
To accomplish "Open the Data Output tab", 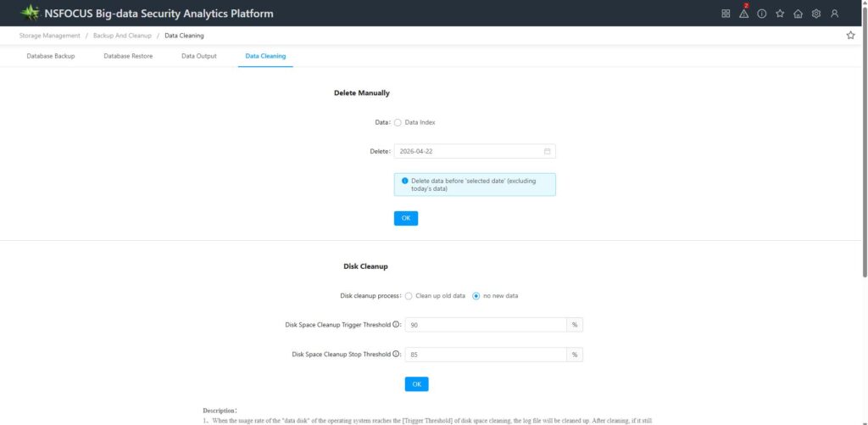I will pos(199,56).
